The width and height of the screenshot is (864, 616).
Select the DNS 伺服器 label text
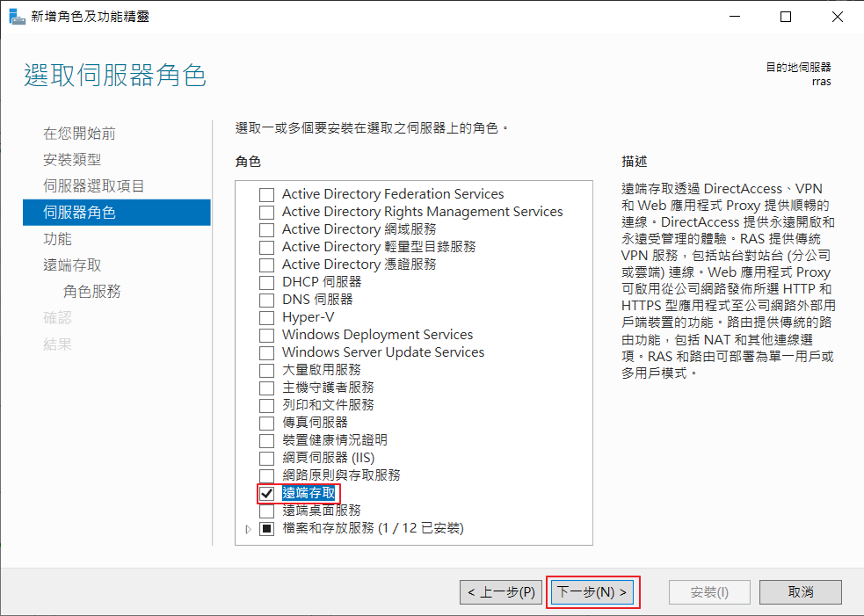coord(317,300)
